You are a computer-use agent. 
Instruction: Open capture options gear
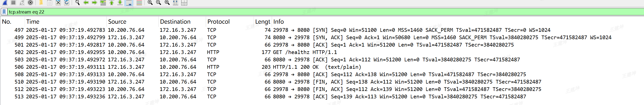click(30, 2)
